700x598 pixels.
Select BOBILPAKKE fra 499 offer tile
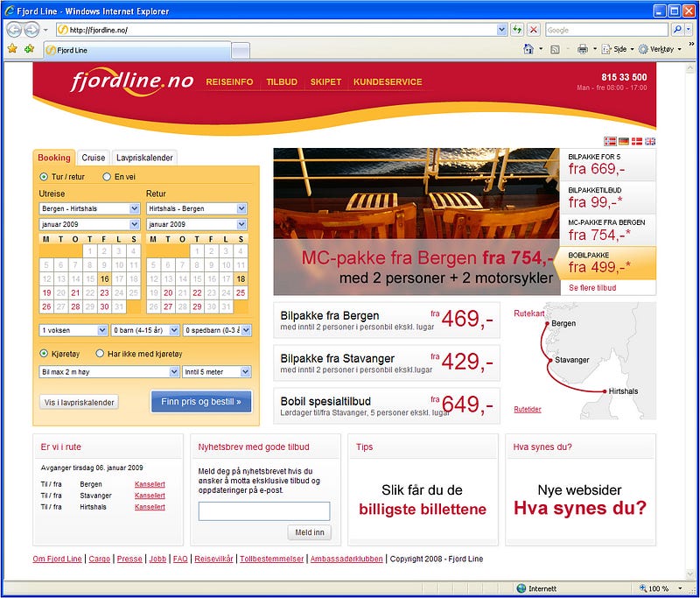coord(605,263)
